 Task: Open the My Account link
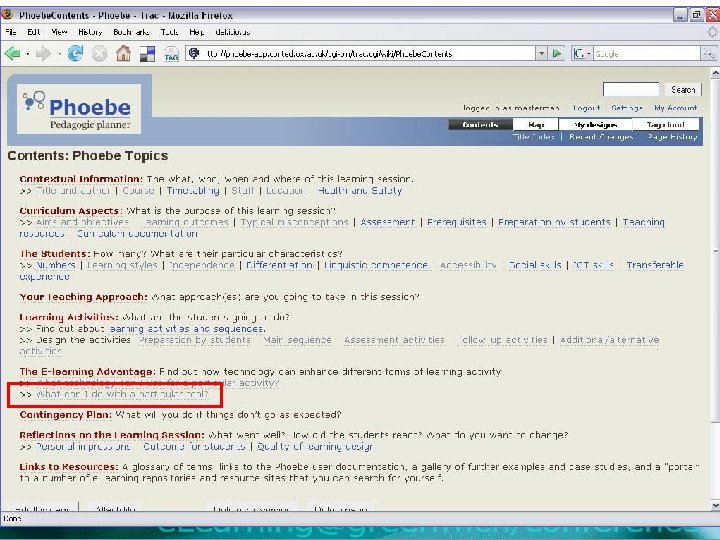675,108
